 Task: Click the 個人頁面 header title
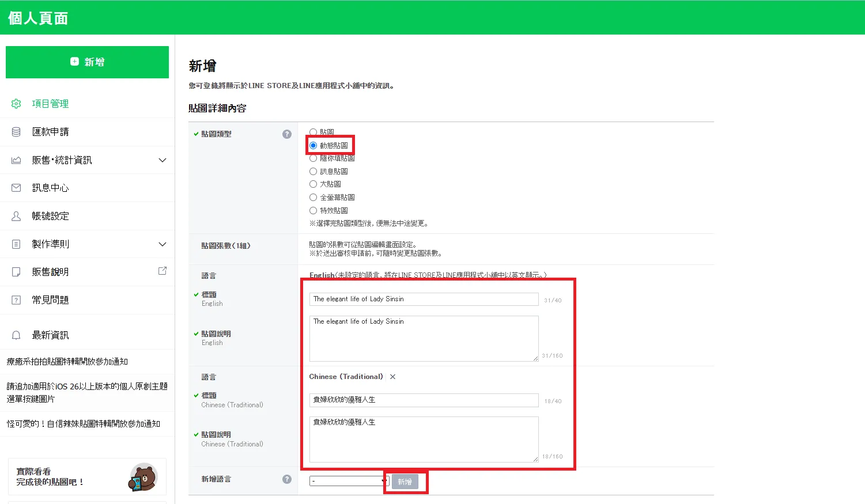pos(38,18)
